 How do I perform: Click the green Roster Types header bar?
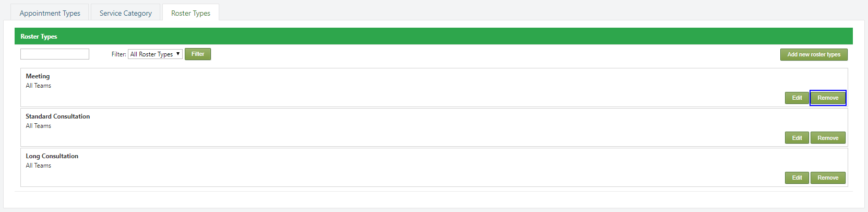[x=433, y=37]
